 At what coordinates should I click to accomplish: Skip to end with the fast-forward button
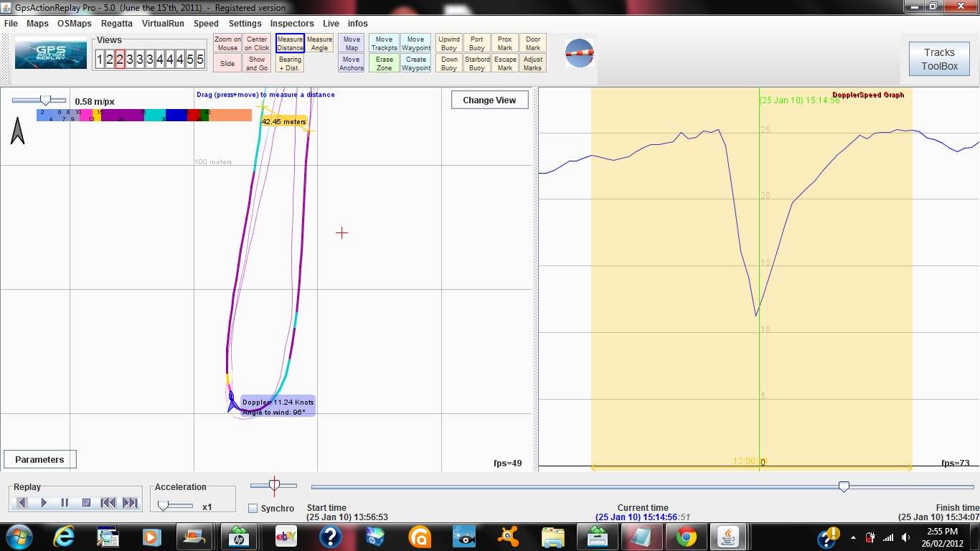point(130,503)
